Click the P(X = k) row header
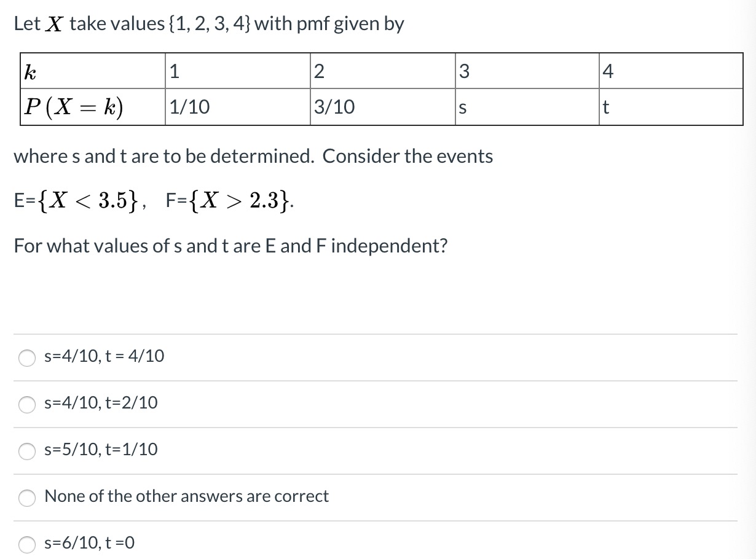This screenshot has width=756, height=559. (x=93, y=107)
